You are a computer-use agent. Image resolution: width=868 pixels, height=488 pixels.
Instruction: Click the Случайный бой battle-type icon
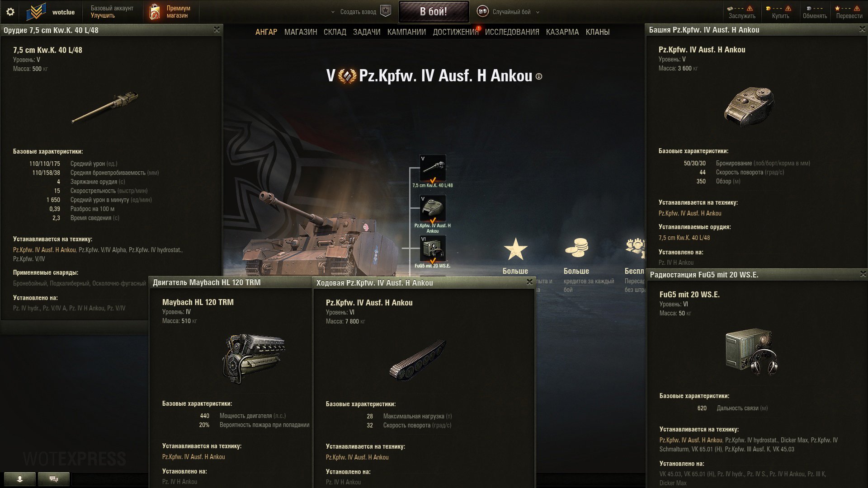[483, 11]
